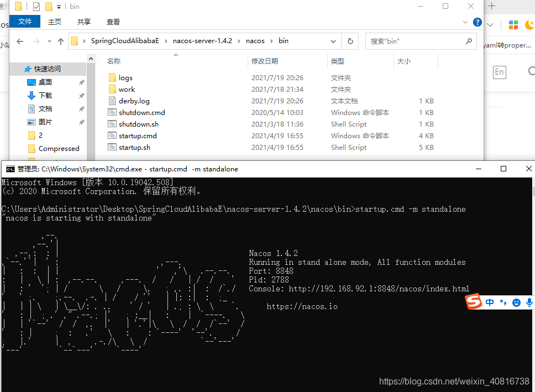Screen dimensions: 535x392
Task: Expand the Explorer ribbon chevron
Action: (465, 22)
